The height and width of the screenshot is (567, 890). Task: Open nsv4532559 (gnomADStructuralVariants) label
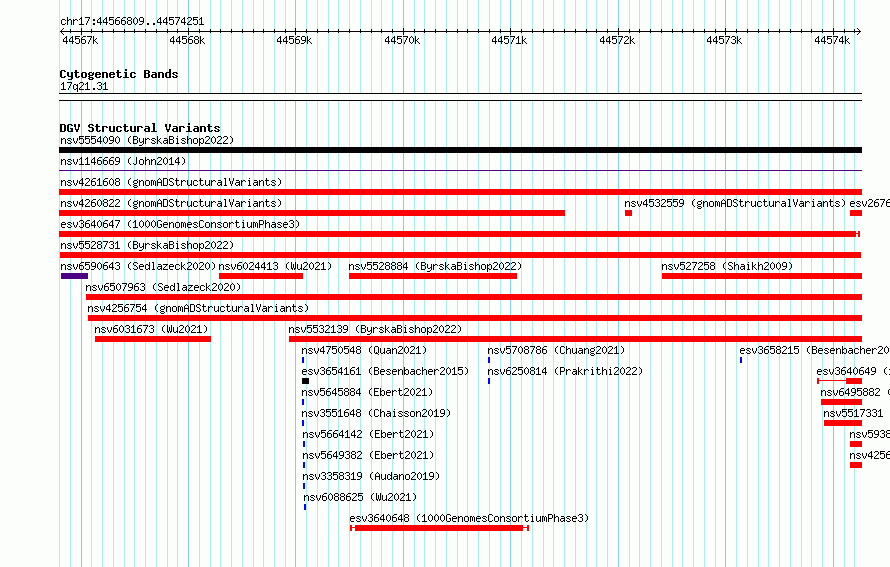tap(735, 203)
